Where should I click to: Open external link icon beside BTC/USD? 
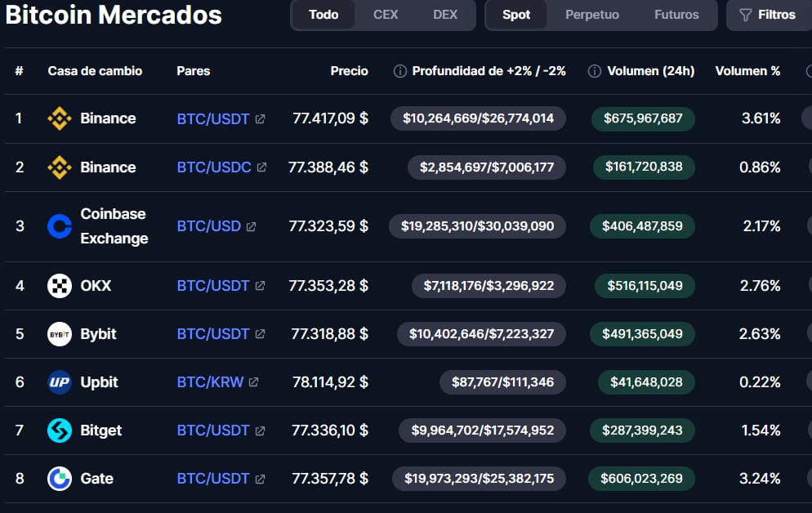click(251, 227)
